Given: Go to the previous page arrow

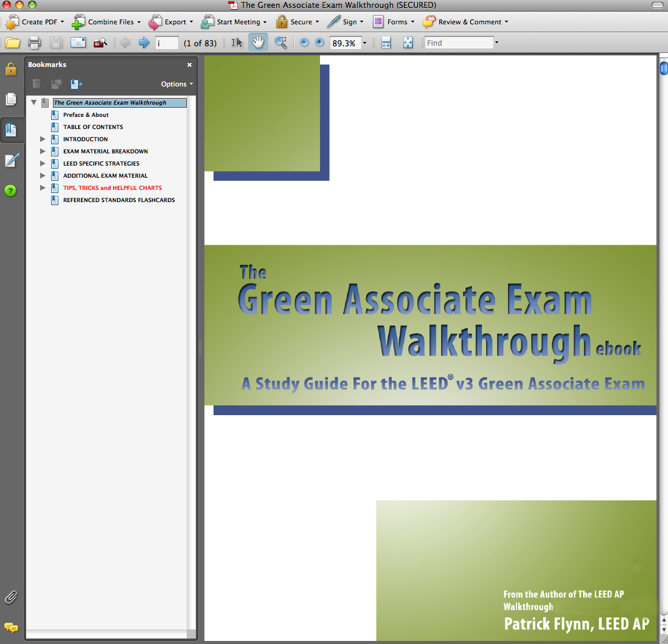Looking at the screenshot, I should [x=125, y=43].
